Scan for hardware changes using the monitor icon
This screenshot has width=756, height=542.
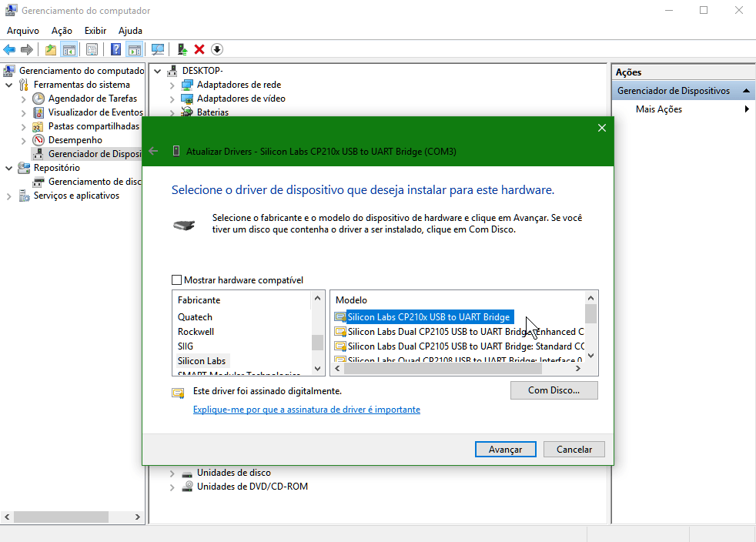tap(158, 49)
